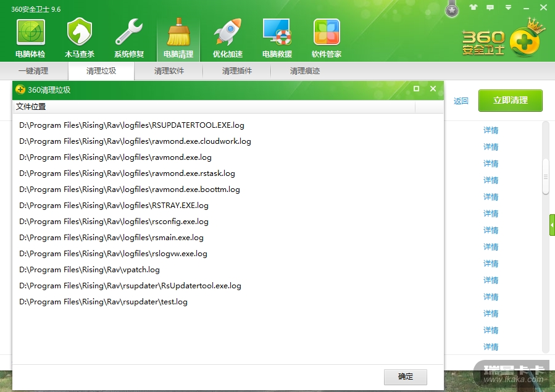Select ravmond.exe.boottm.log file row
The image size is (555, 392).
(130, 190)
